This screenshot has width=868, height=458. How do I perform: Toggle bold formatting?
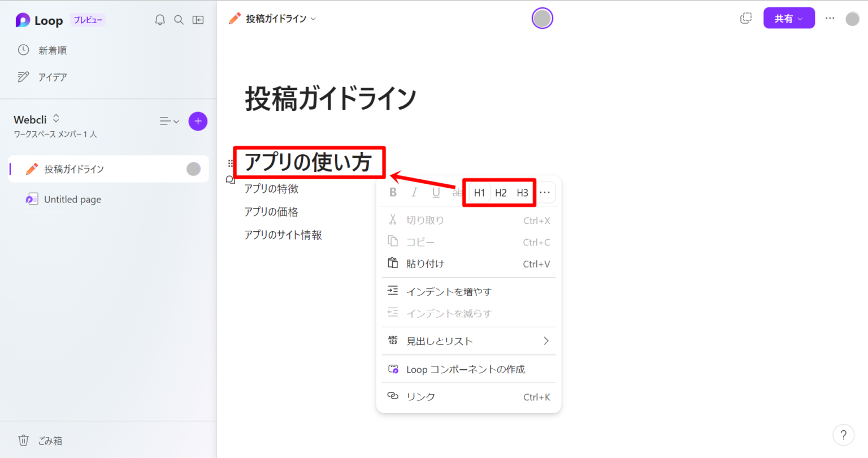(393, 192)
